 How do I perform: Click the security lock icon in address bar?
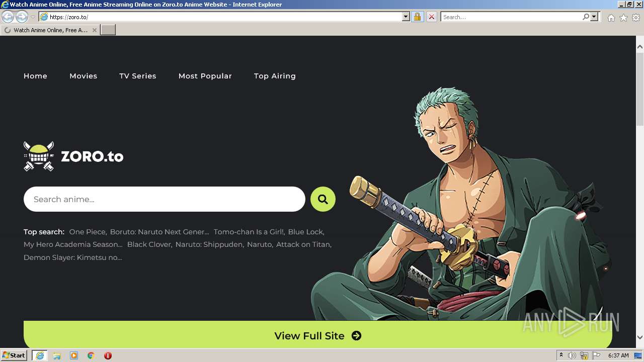tap(417, 17)
